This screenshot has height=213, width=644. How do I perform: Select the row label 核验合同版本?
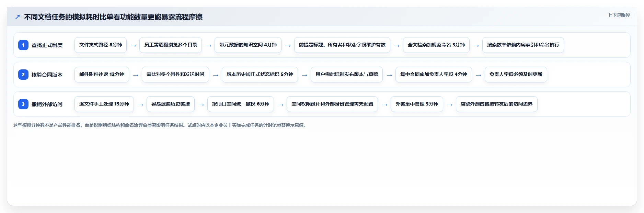click(x=47, y=75)
